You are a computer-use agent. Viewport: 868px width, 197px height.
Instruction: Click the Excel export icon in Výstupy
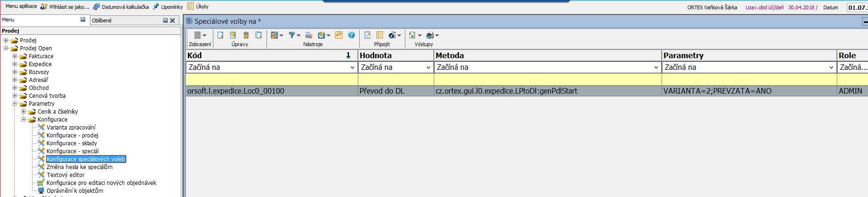(412, 35)
